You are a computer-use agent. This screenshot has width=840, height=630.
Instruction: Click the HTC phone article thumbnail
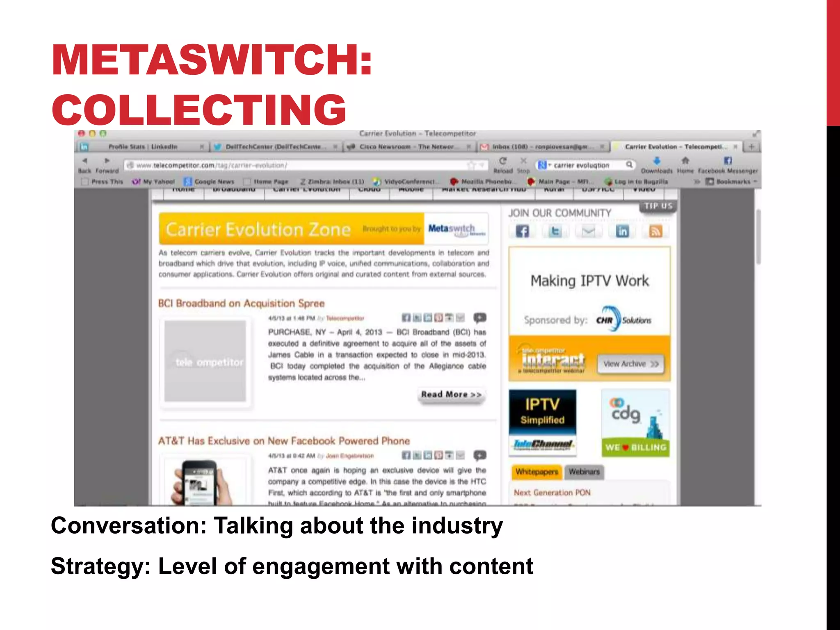[204, 482]
